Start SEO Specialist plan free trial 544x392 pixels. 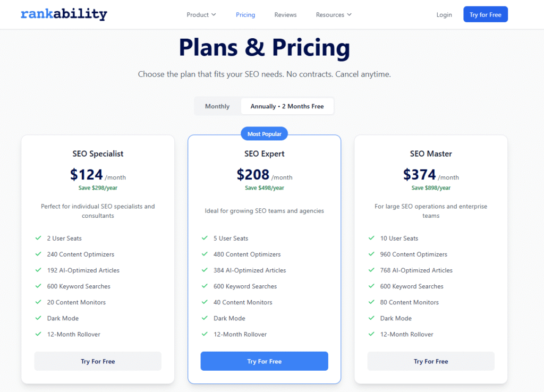(98, 361)
